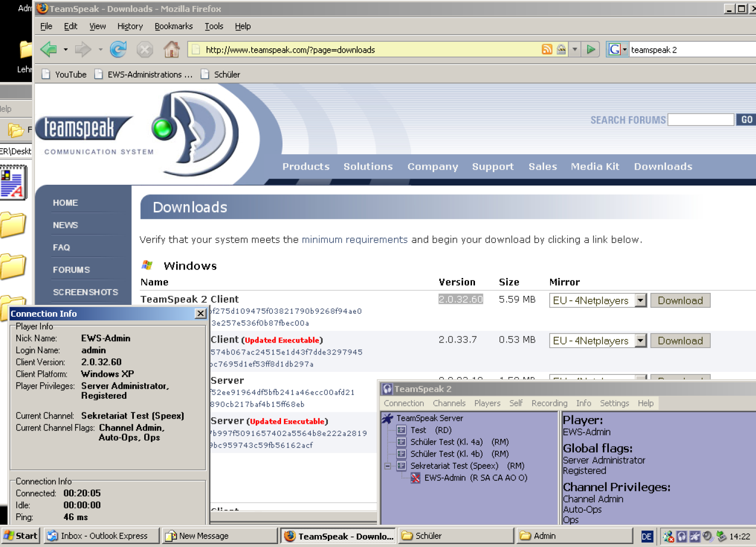Image resolution: width=756 pixels, height=547 pixels.
Task: Click the search box containing teamspeak 2
Action: [692, 49]
